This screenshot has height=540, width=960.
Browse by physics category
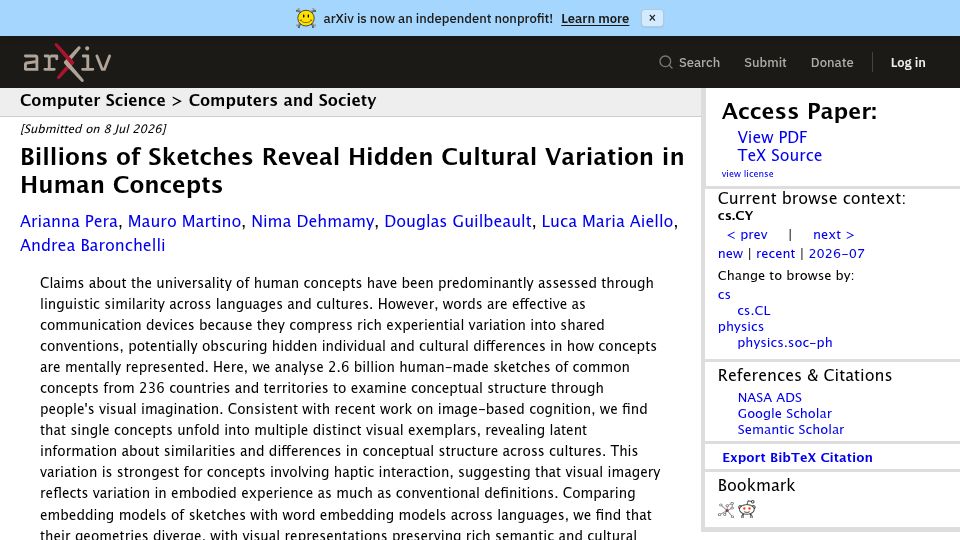[x=740, y=326]
